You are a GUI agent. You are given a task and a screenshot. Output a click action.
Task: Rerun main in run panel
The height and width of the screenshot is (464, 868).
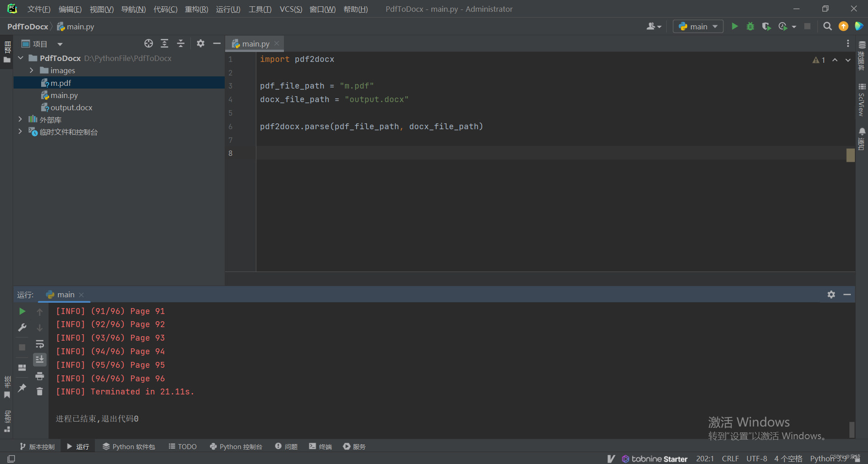click(x=22, y=311)
